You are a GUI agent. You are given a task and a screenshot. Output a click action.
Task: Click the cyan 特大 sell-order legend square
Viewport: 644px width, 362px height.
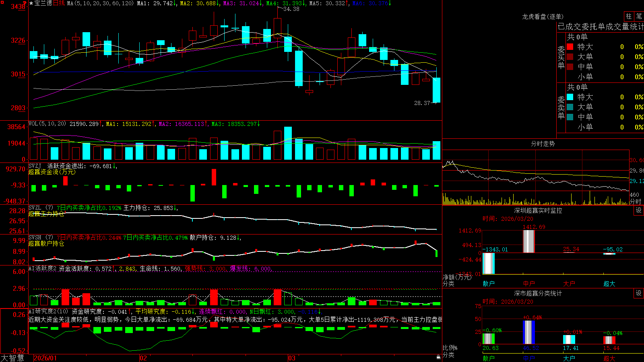click(x=570, y=97)
